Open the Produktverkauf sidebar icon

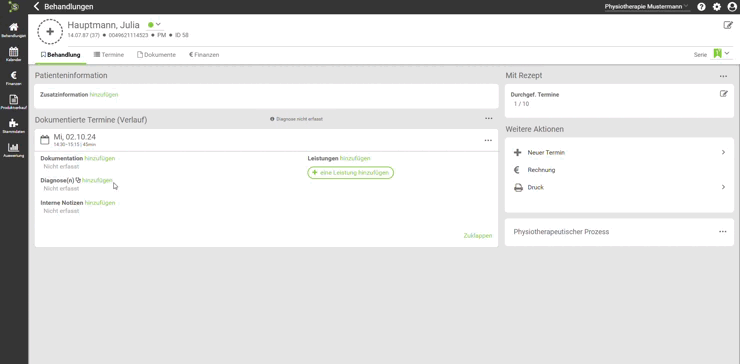pos(14,100)
